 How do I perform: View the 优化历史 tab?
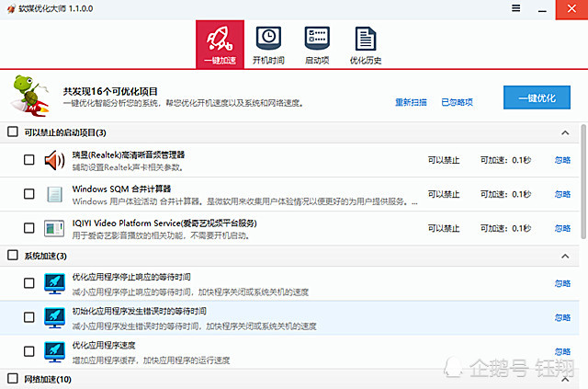366,44
